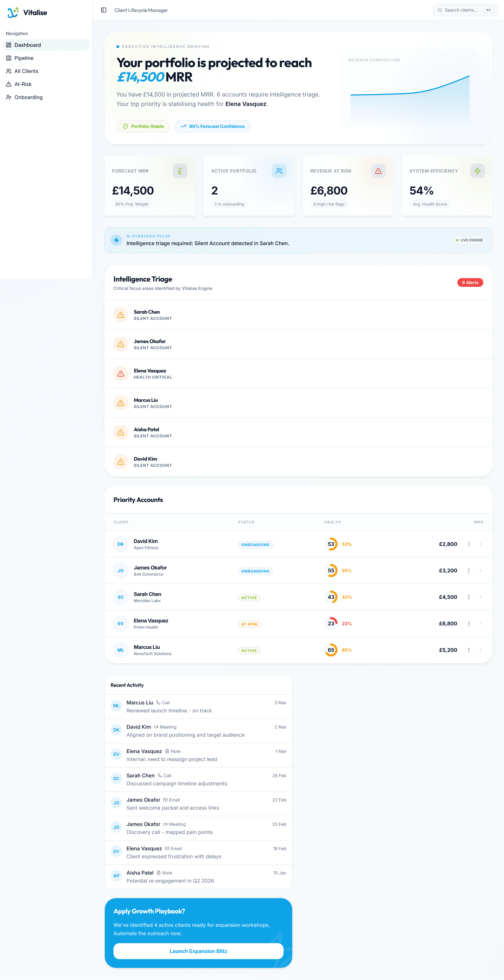Navigate to At-Risk clients
Image resolution: width=504 pixels, height=980 pixels.
click(x=46, y=84)
